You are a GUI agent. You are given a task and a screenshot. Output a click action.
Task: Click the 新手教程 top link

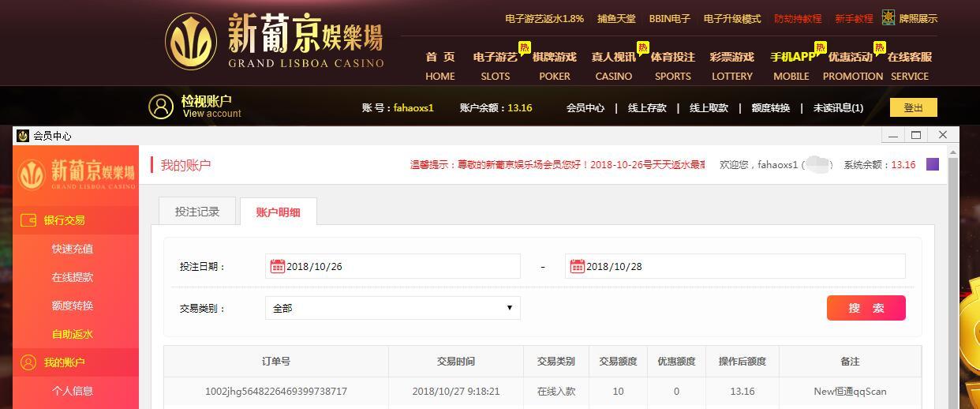click(x=854, y=18)
